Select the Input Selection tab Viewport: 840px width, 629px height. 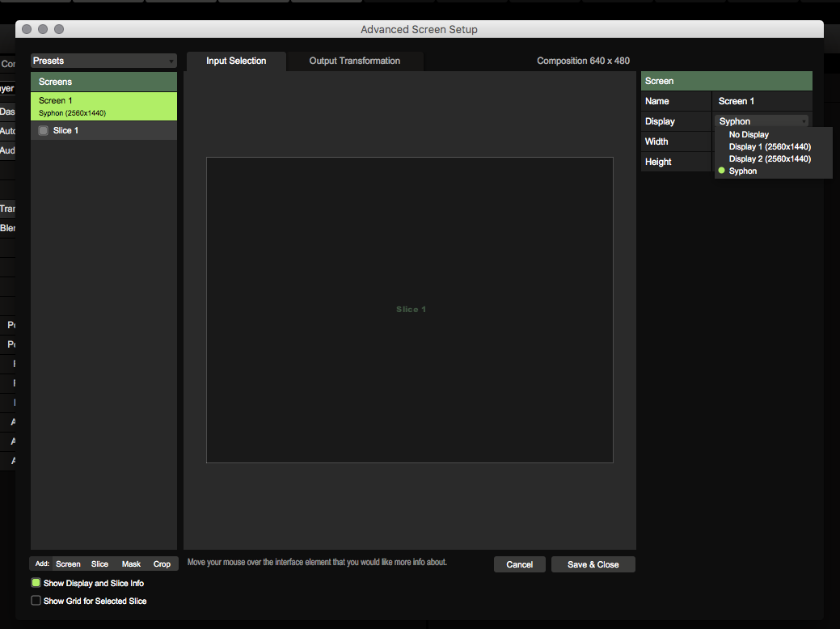coord(236,61)
